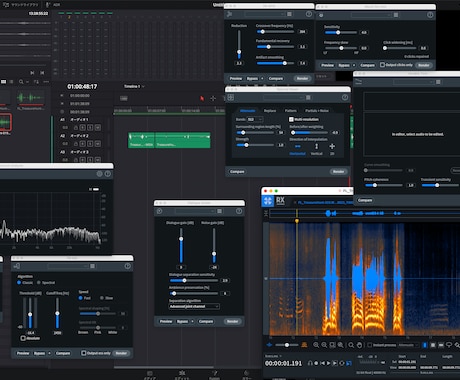Open spectrum analyzer help icon
Screen dimensions: 460x380
point(108,174)
